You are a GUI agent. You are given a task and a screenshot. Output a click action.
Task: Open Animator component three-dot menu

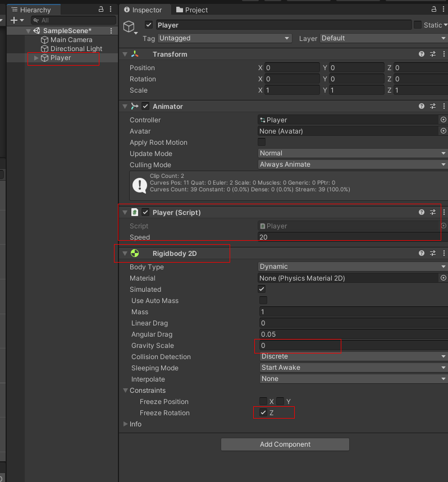pyautogui.click(x=444, y=106)
